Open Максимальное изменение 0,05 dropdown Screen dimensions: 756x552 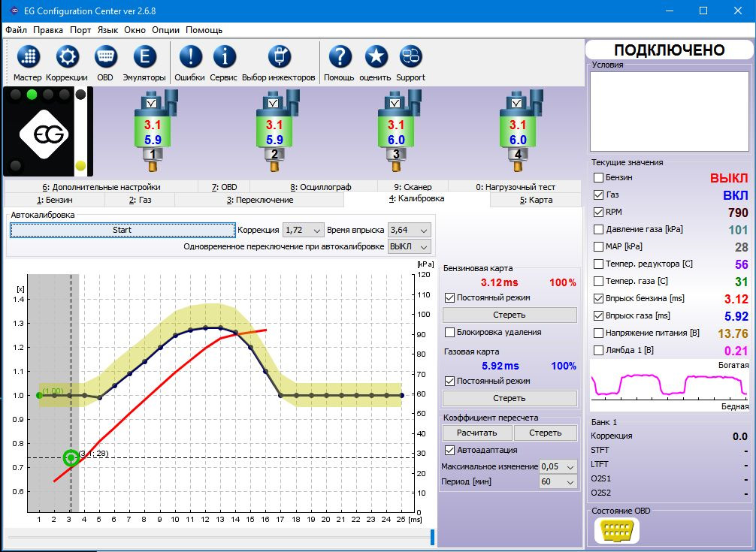(558, 466)
